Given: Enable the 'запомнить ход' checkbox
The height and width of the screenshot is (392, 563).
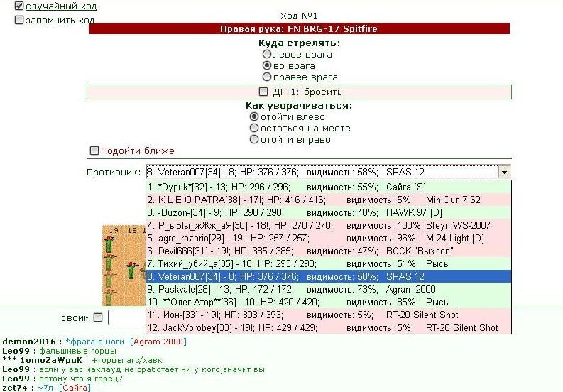Looking at the screenshot, I should click(x=19, y=20).
